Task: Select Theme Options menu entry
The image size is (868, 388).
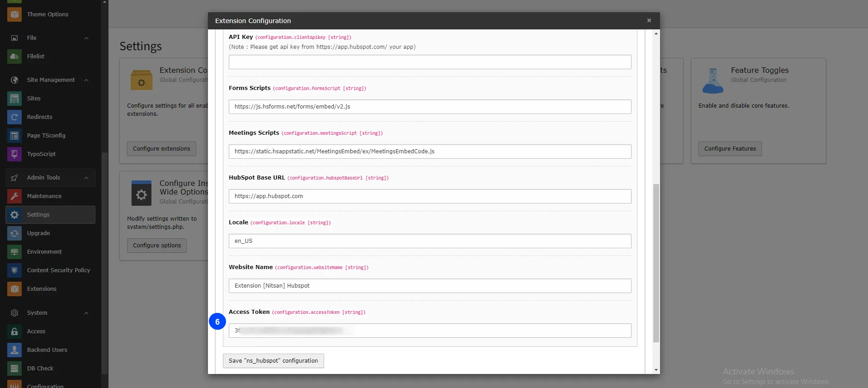Action: pos(47,14)
